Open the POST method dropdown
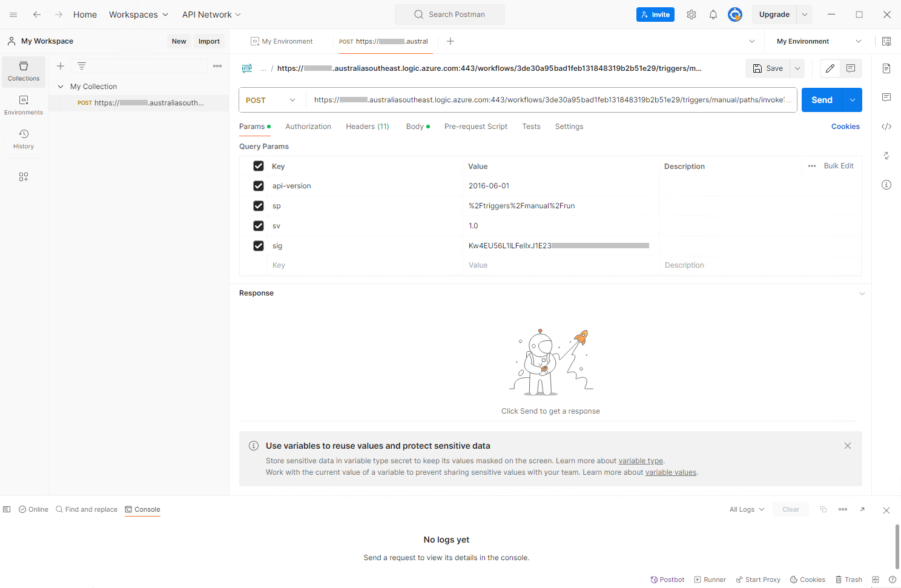The width and height of the screenshot is (901, 588). (271, 100)
